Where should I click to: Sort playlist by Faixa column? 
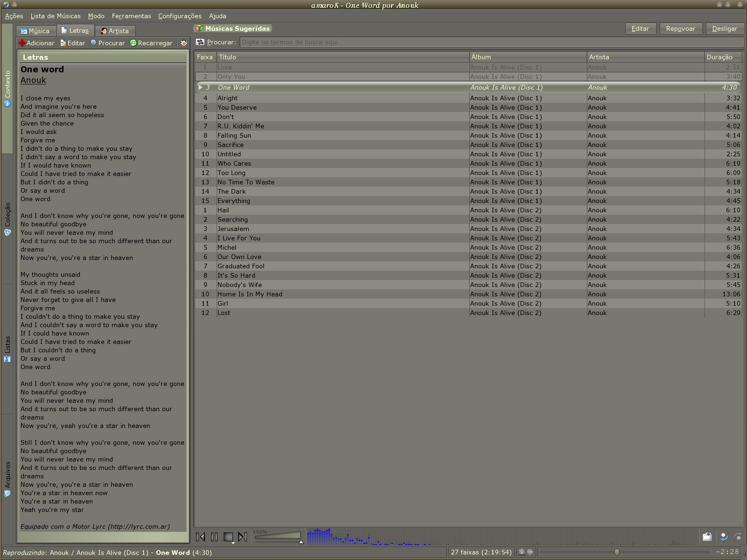pos(205,57)
